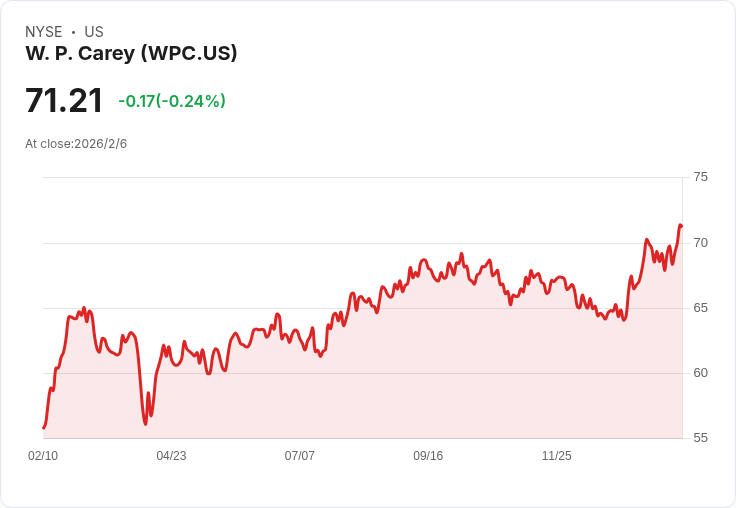Click the US market label
This screenshot has width=736, height=508.
coord(94,32)
